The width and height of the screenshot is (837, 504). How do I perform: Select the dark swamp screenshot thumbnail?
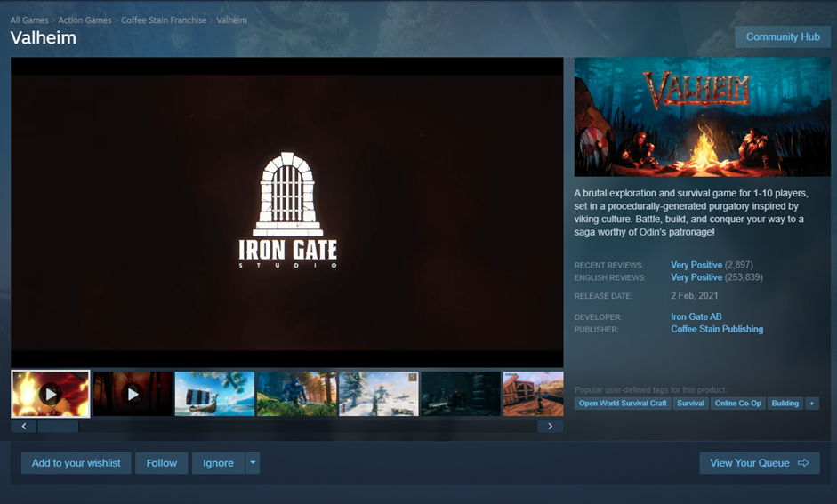(461, 394)
